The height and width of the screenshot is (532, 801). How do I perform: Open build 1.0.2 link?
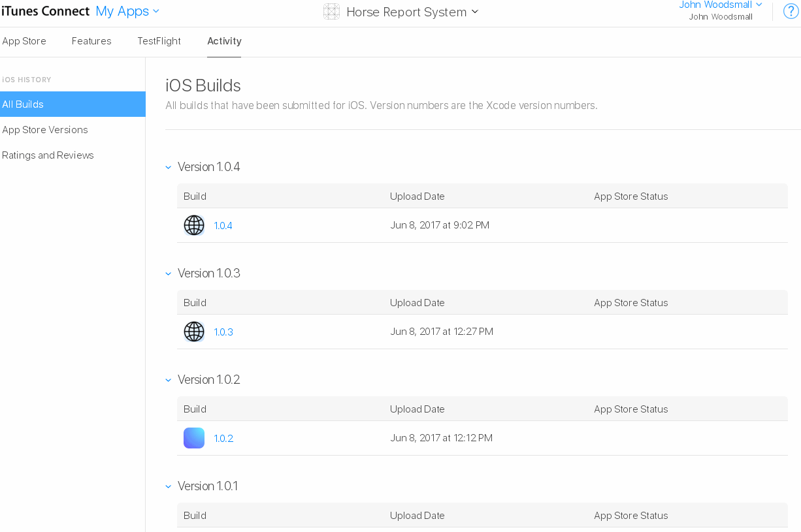223,439
